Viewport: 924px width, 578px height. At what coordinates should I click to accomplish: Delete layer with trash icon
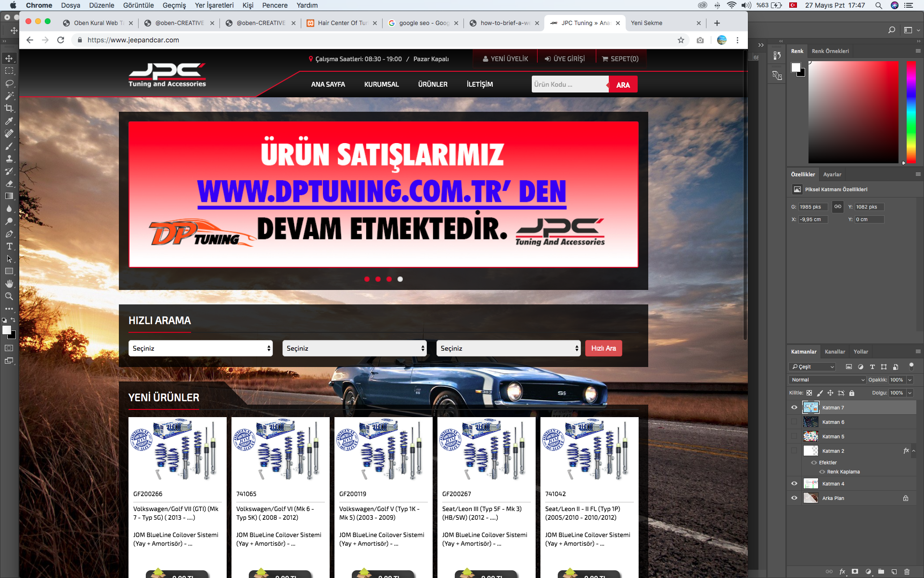[907, 572]
